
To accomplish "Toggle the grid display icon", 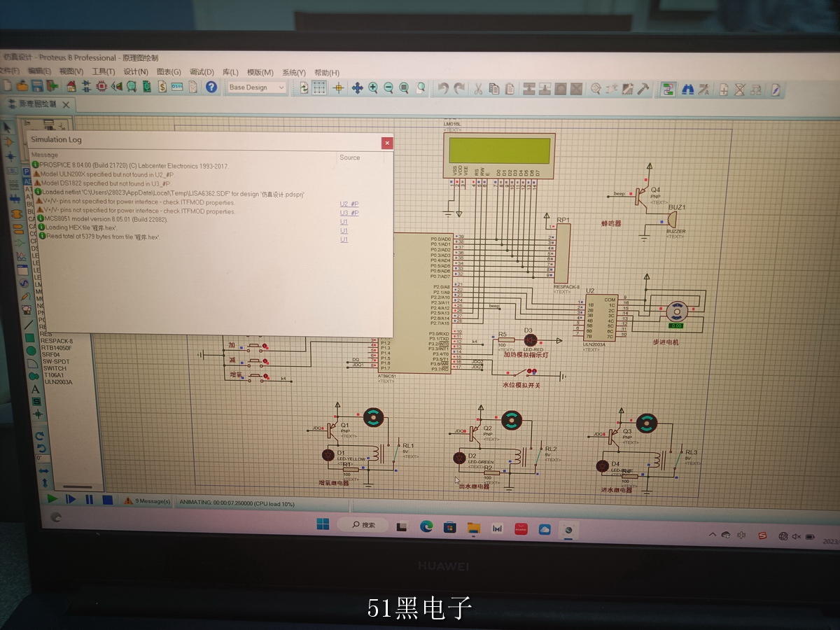I will (x=319, y=87).
